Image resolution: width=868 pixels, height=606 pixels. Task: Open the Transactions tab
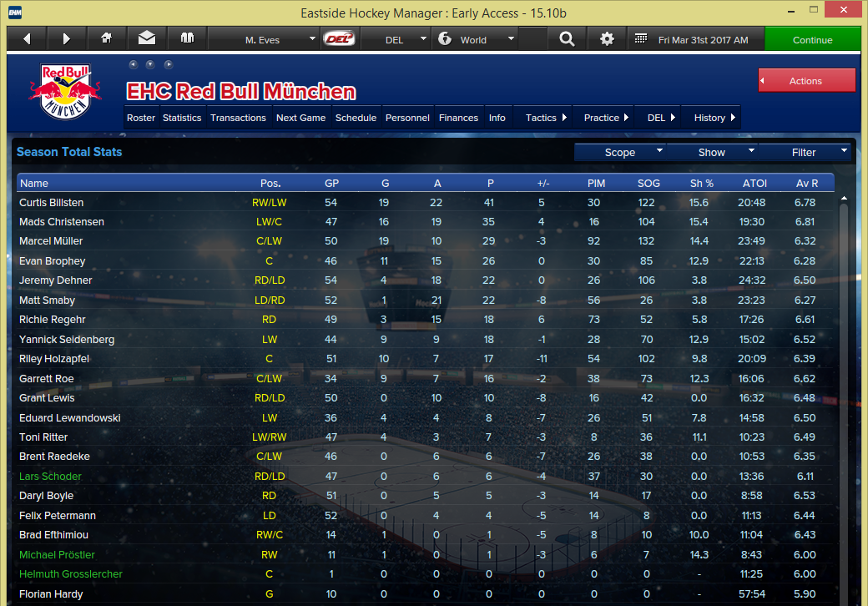[x=238, y=118]
